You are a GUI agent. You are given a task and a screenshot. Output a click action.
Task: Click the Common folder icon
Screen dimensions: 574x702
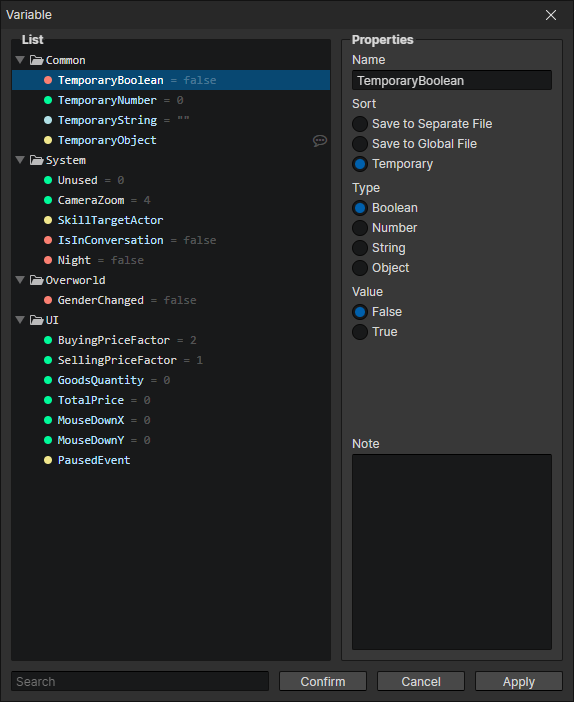(37, 60)
